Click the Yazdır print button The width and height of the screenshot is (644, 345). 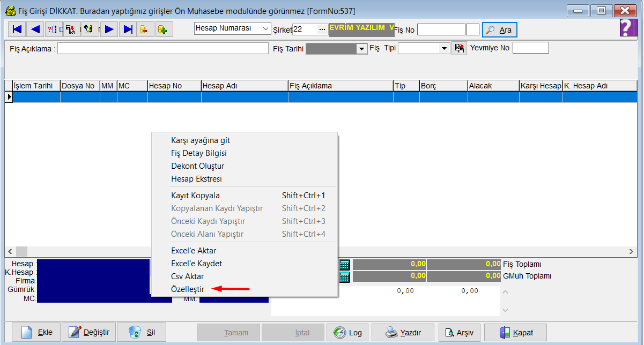(403, 333)
